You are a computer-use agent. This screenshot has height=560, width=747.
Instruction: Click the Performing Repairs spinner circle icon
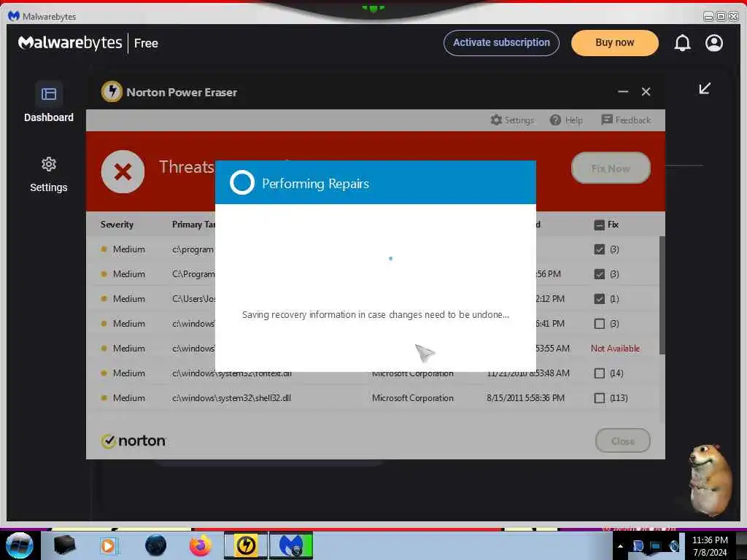(242, 183)
